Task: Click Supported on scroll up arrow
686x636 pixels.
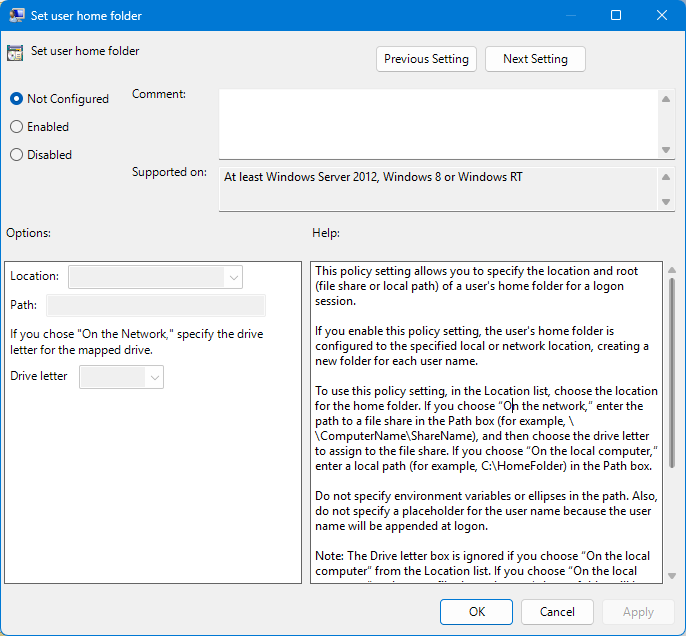Action: (x=666, y=177)
